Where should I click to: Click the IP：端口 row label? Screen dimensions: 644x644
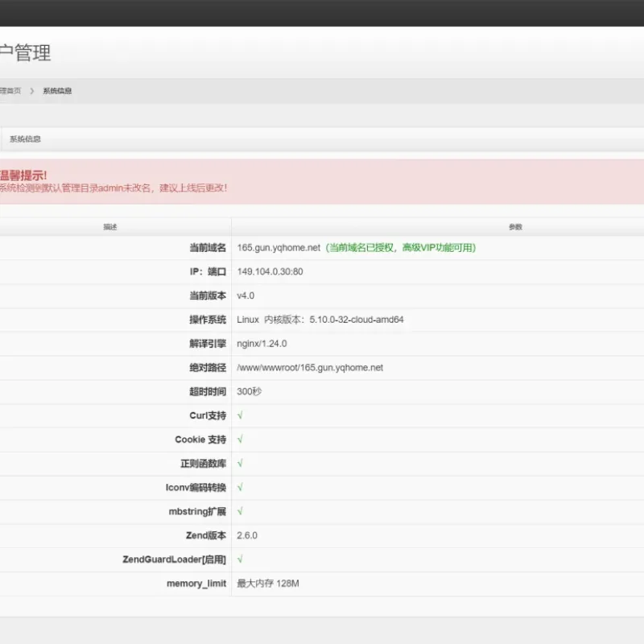[x=208, y=271]
